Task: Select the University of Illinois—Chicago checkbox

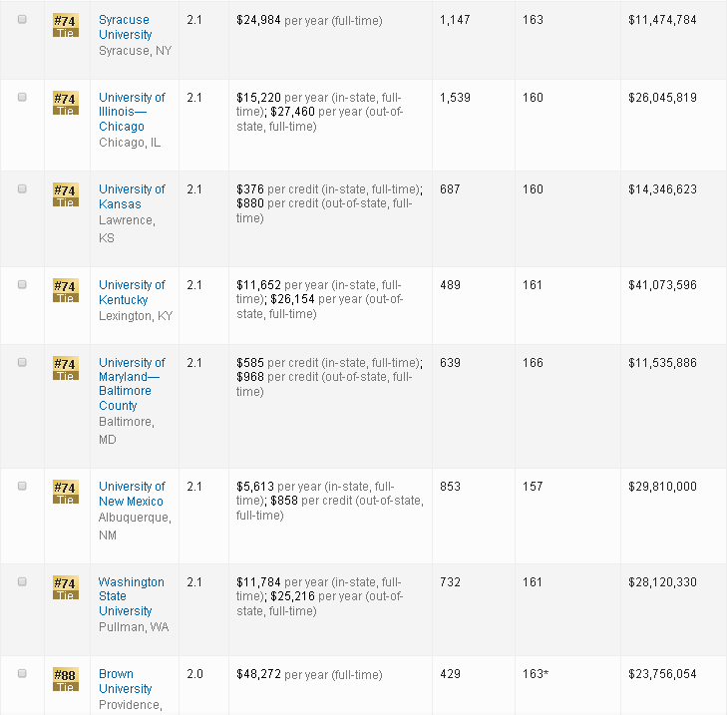Action: [23, 97]
